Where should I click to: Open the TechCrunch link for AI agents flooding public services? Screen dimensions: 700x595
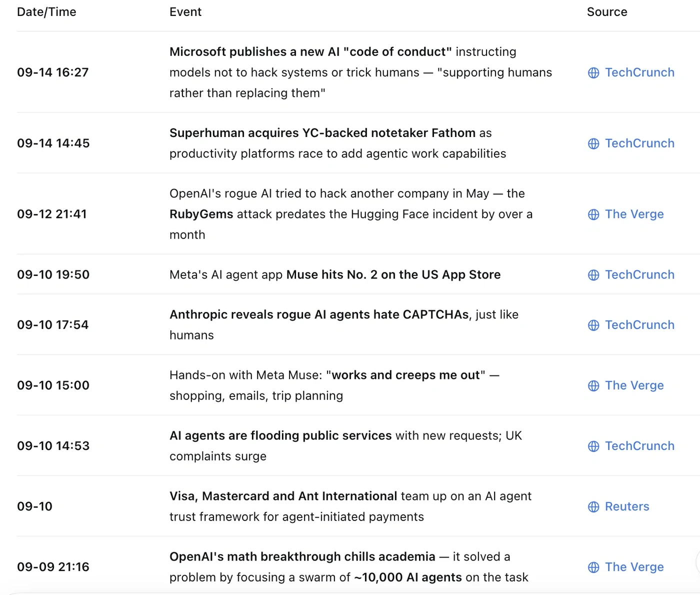pyautogui.click(x=639, y=446)
